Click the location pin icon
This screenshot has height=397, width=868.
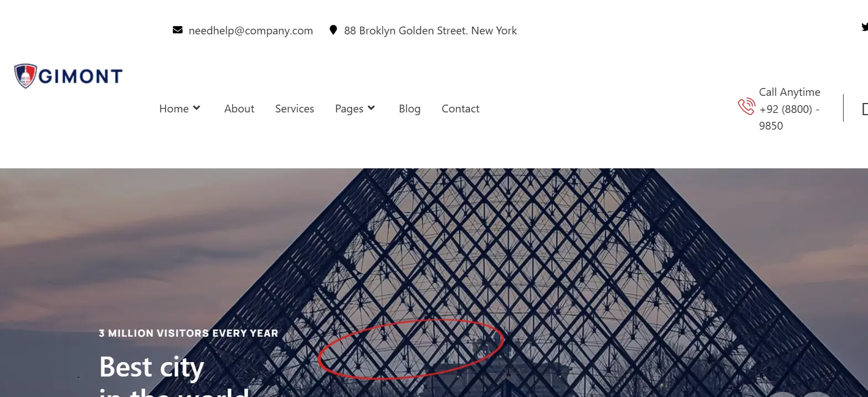point(333,30)
